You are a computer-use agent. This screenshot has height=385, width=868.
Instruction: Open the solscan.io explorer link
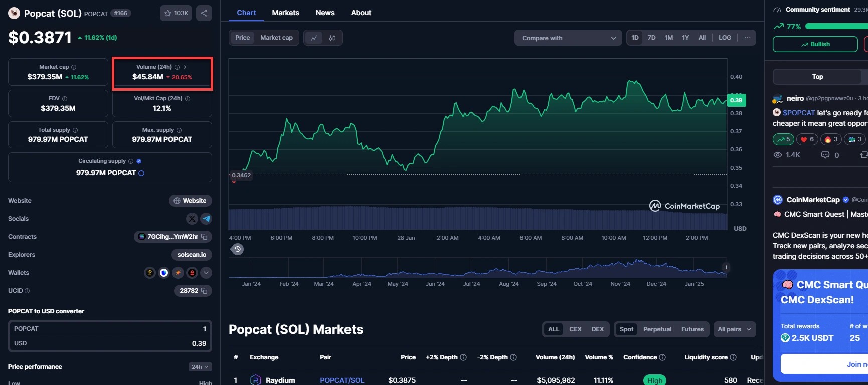tap(192, 255)
